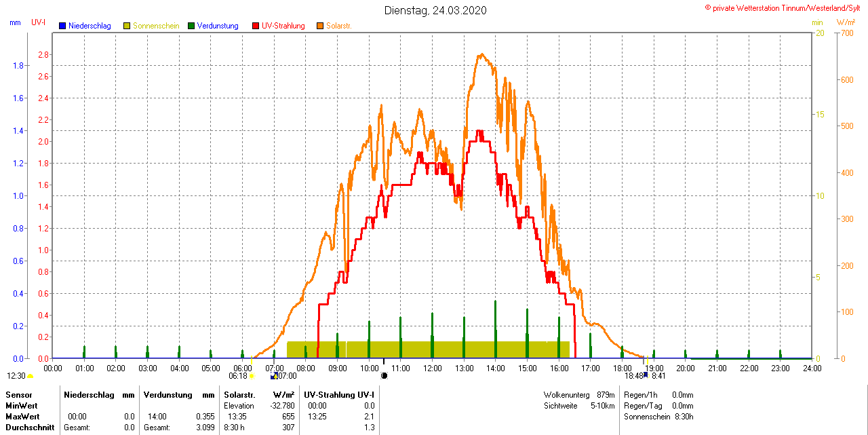Image resolution: width=868 pixels, height=435 pixels.
Task: Click the 06:18 sunrise time label
Action: [x=238, y=376]
